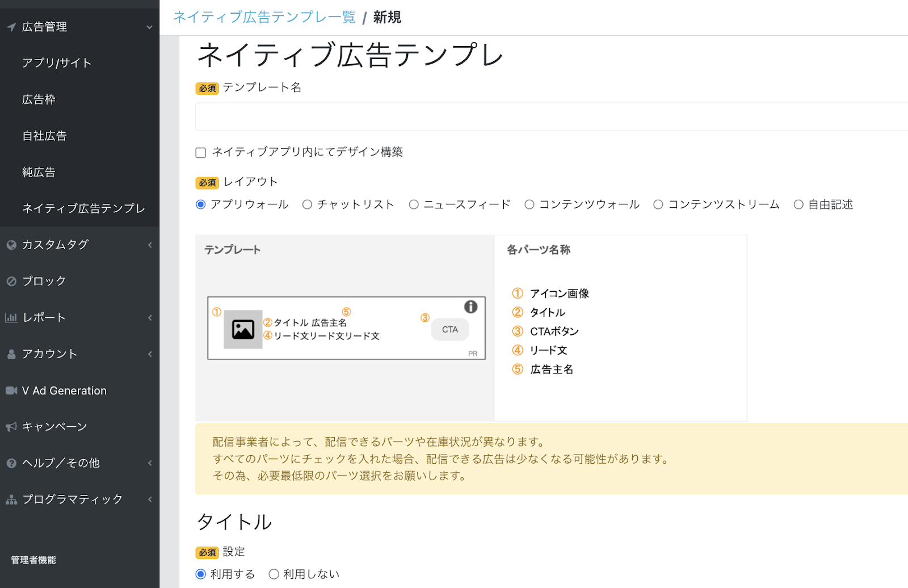This screenshot has width=908, height=588.
Task: Select ネイティブ広告テンプレ in the sidebar
Action: 83,208
